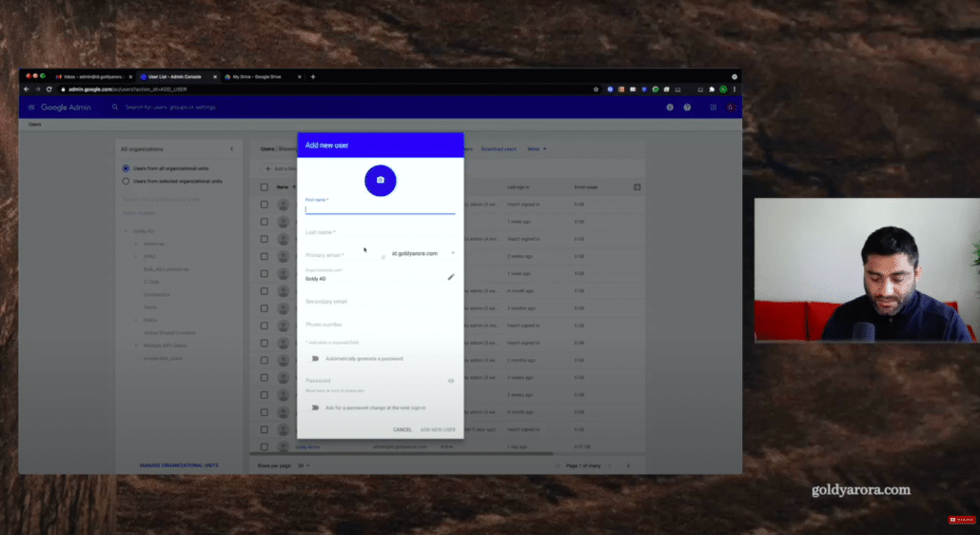Open the Google Admin hamburger menu
The height and width of the screenshot is (535, 980).
pos(31,108)
